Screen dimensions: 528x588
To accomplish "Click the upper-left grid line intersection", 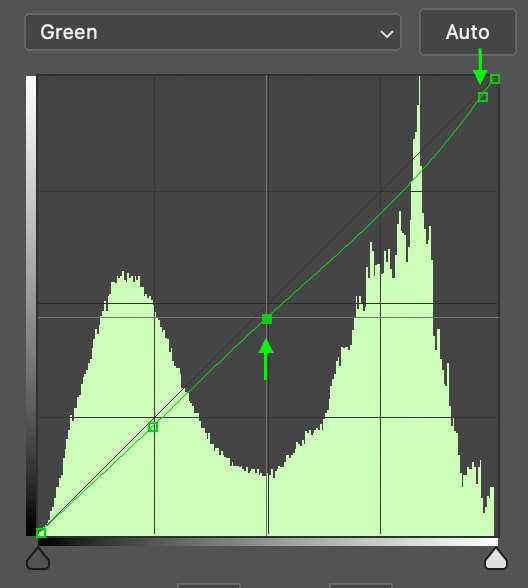I will click(x=154, y=191).
